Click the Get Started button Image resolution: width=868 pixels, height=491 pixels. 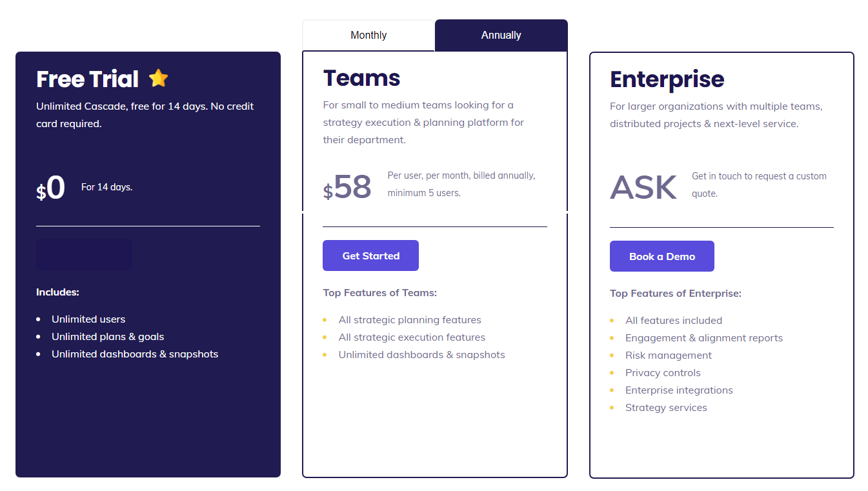370,256
